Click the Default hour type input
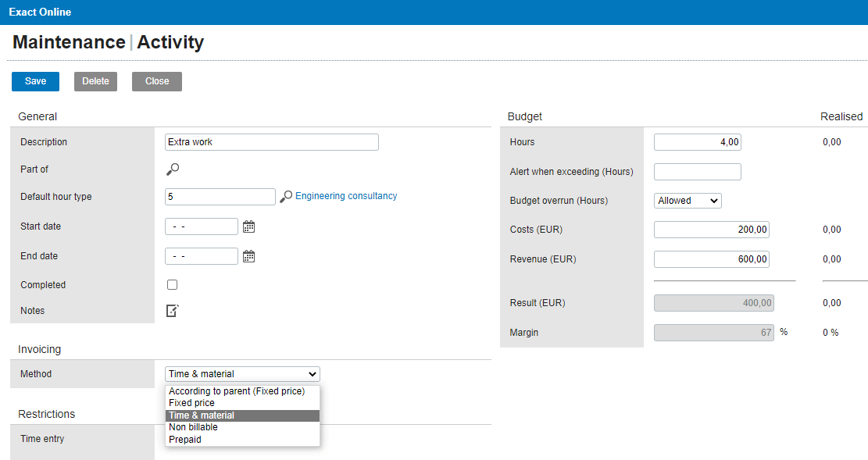This screenshot has height=460, width=868. point(220,197)
